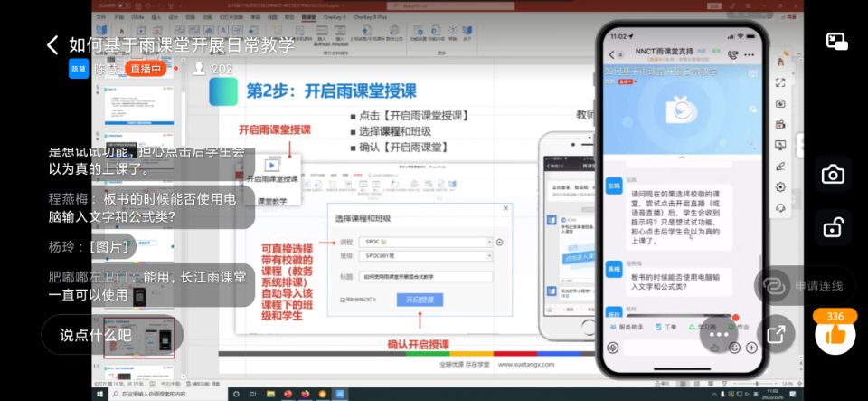Tap the picture-in-picture icon at top right
The width and height of the screenshot is (868, 401).
click(x=837, y=43)
